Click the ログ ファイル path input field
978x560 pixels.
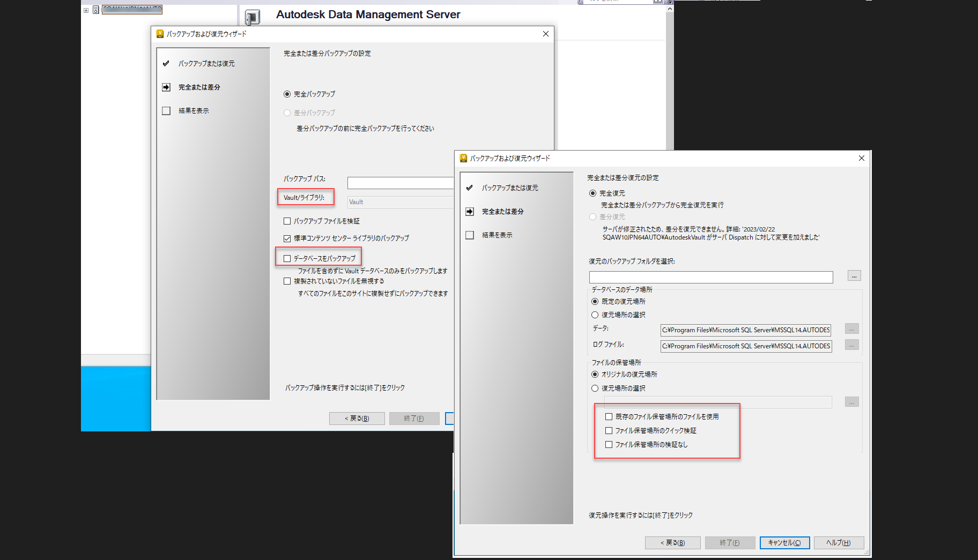click(746, 346)
